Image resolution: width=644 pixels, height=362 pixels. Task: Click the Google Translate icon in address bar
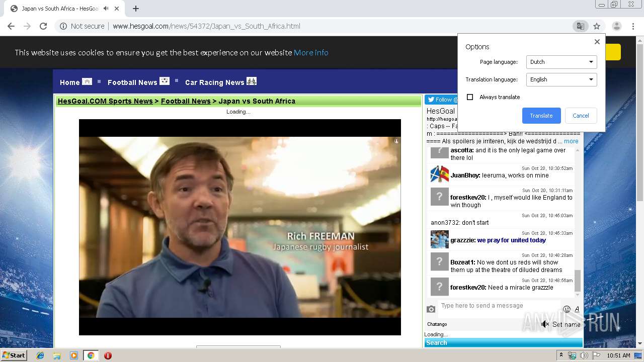pos(580,26)
